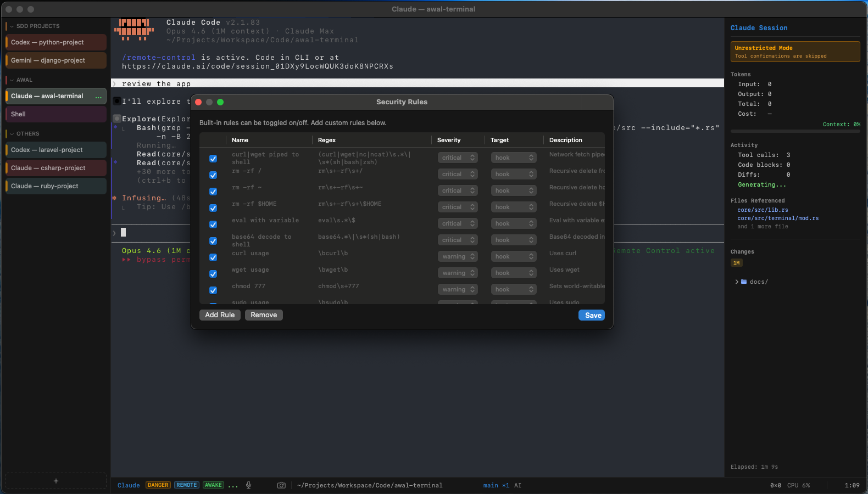Open severity dropdown for rm -rf / rule
Image resolution: width=868 pixels, height=494 pixels.
coord(458,174)
